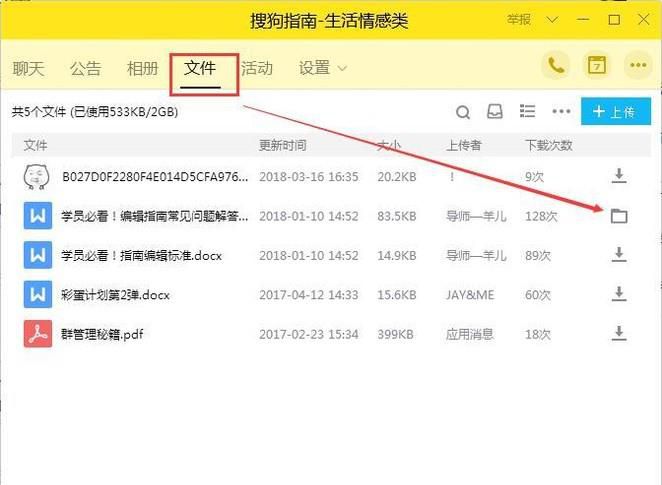The width and height of the screenshot is (662, 485).
Task: Switch to the 活动 tab
Action: click(257, 68)
